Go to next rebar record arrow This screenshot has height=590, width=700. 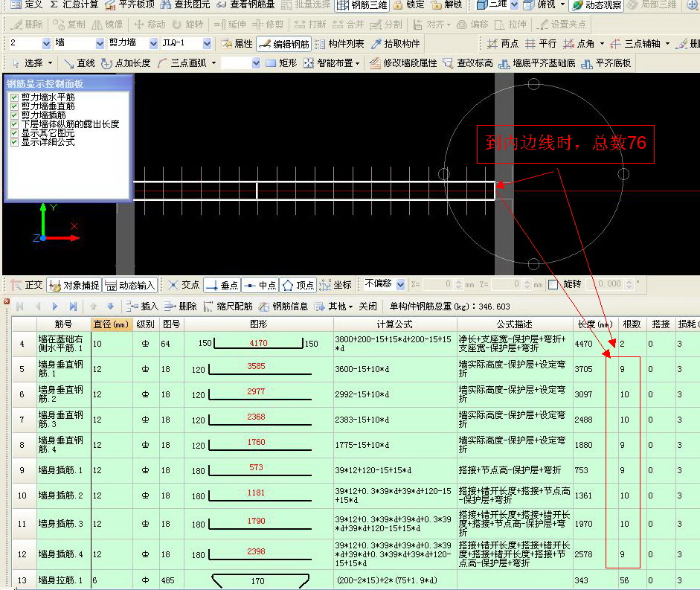pyautogui.click(x=55, y=307)
